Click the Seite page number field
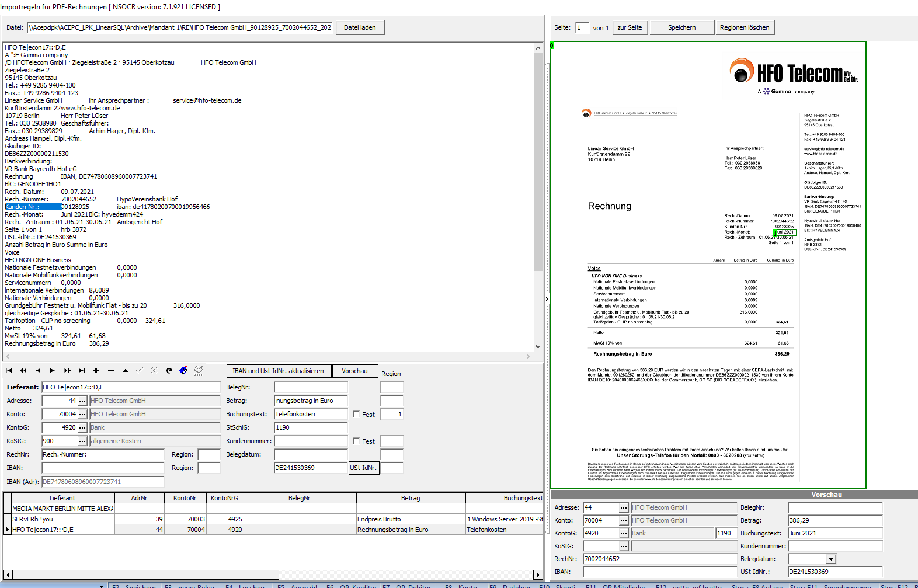Screen dimensions: 918x588 point(582,27)
